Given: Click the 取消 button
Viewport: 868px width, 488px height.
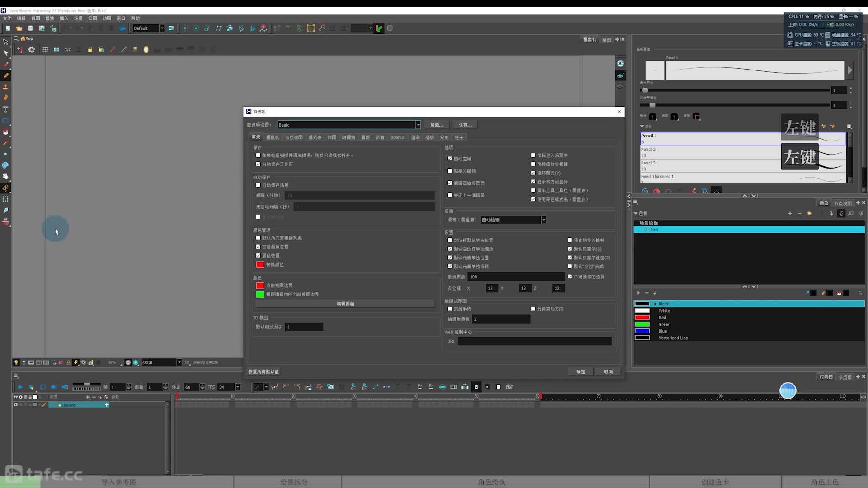Looking at the screenshot, I should (x=608, y=371).
